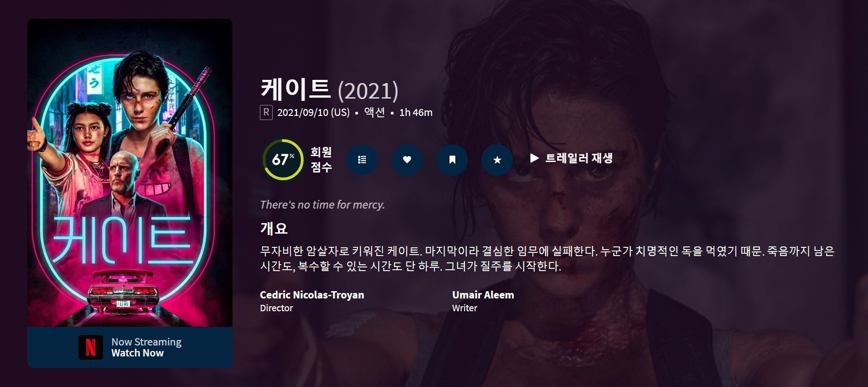Rate the movie with the star icon

pyautogui.click(x=497, y=160)
